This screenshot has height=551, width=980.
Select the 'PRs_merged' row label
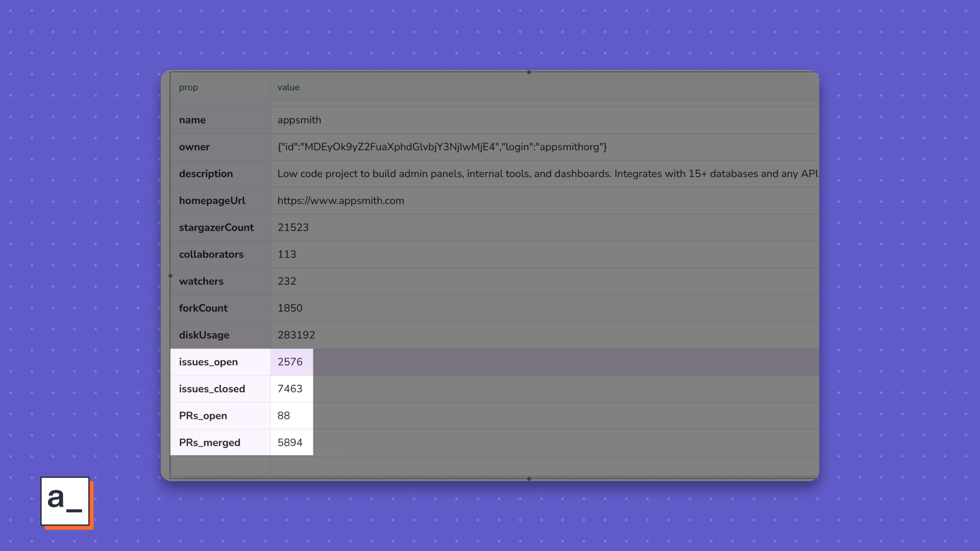pos(209,443)
